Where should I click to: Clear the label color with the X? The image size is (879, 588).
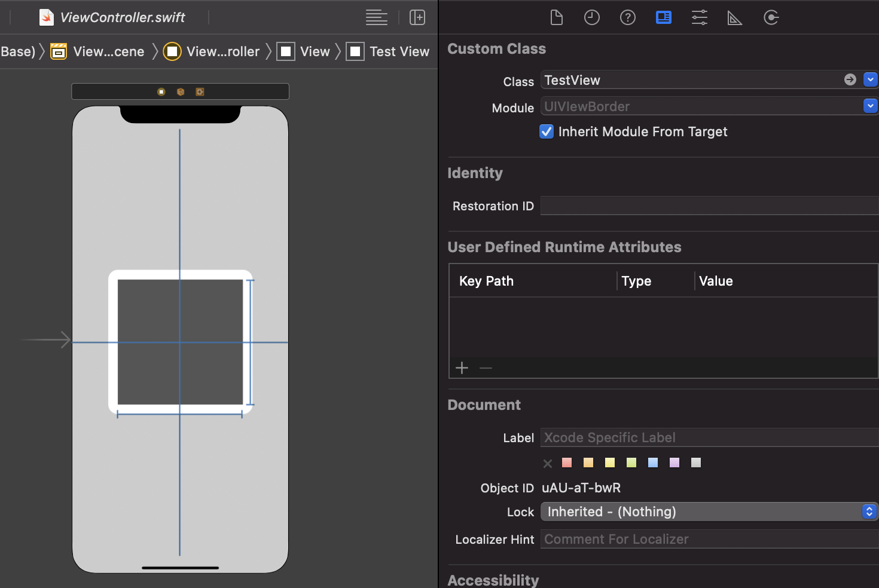click(x=547, y=463)
